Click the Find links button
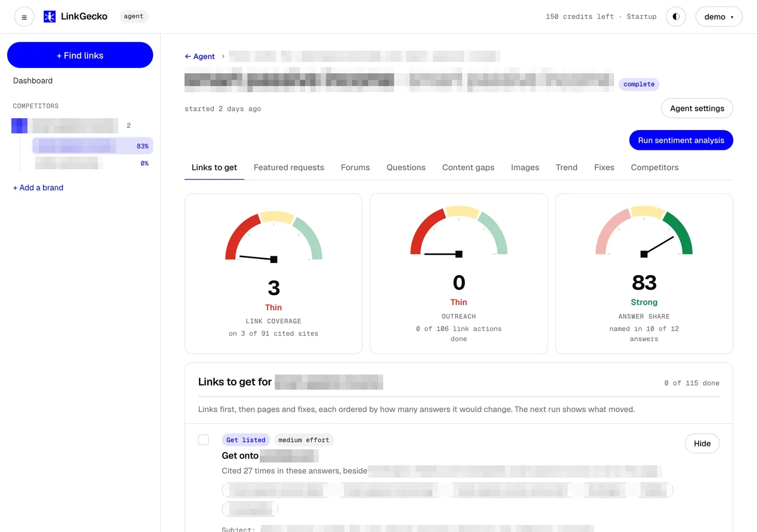757x532 pixels. (80, 55)
